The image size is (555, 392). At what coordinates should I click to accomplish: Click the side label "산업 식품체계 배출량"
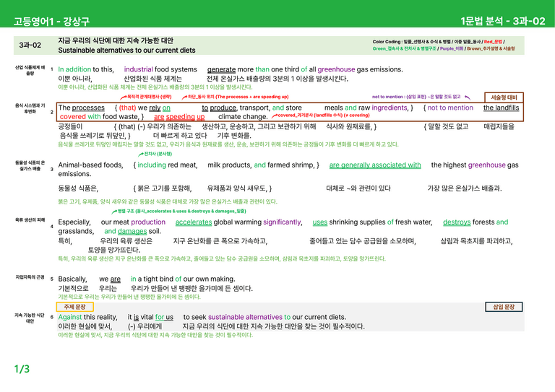30,70
